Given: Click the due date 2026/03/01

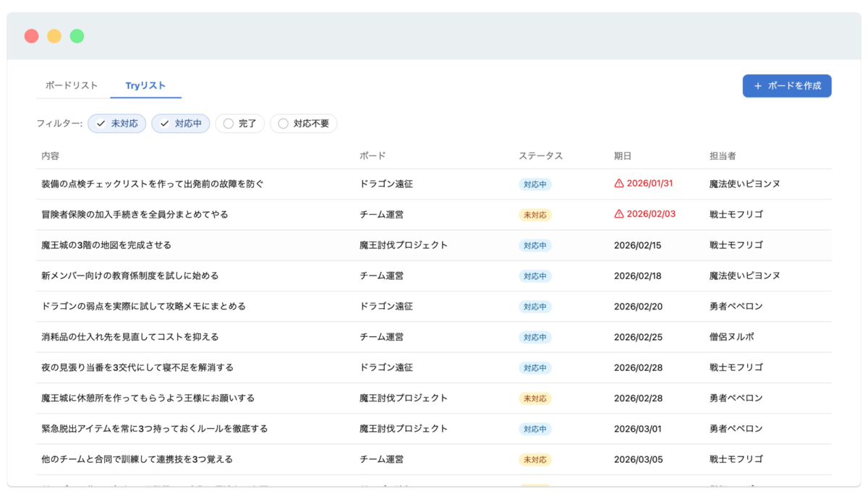Looking at the screenshot, I should [x=638, y=428].
